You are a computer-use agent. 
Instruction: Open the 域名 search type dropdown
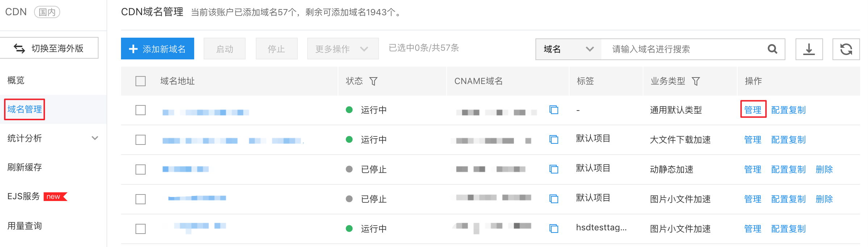(568, 49)
